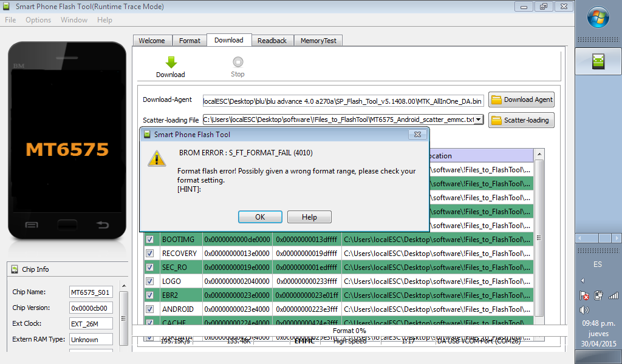This screenshot has height=364, width=622.
Task: Open the Windows Start menu orb
Action: click(598, 17)
